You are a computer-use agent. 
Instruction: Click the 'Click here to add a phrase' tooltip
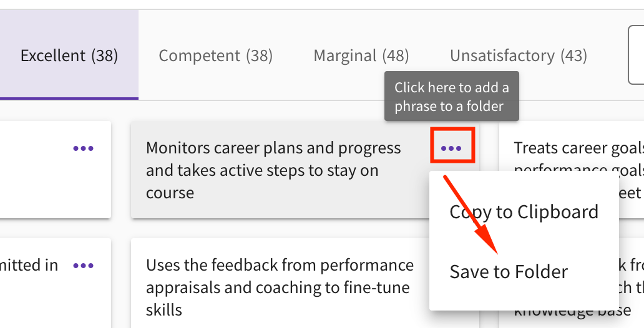(x=451, y=97)
